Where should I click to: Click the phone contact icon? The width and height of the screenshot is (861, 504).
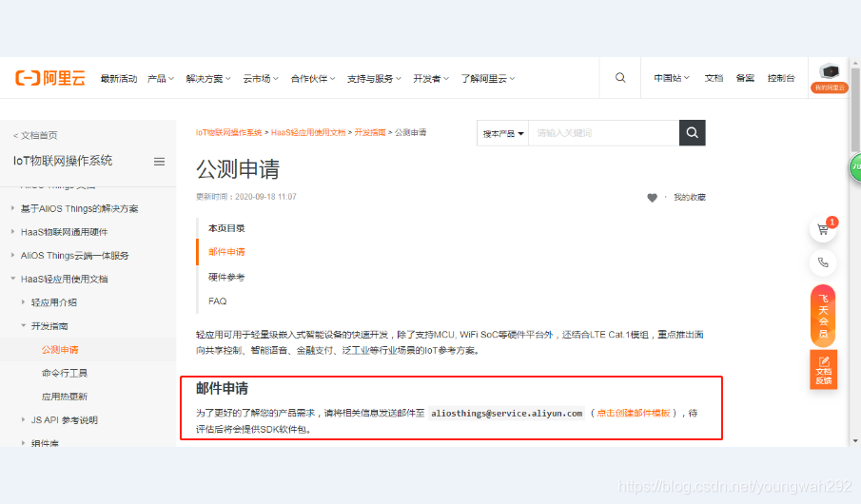pyautogui.click(x=823, y=262)
